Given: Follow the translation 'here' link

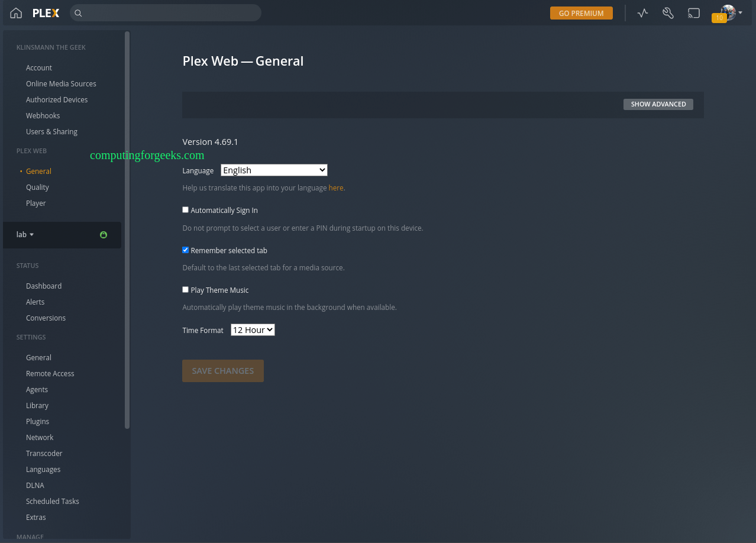Looking at the screenshot, I should (335, 188).
